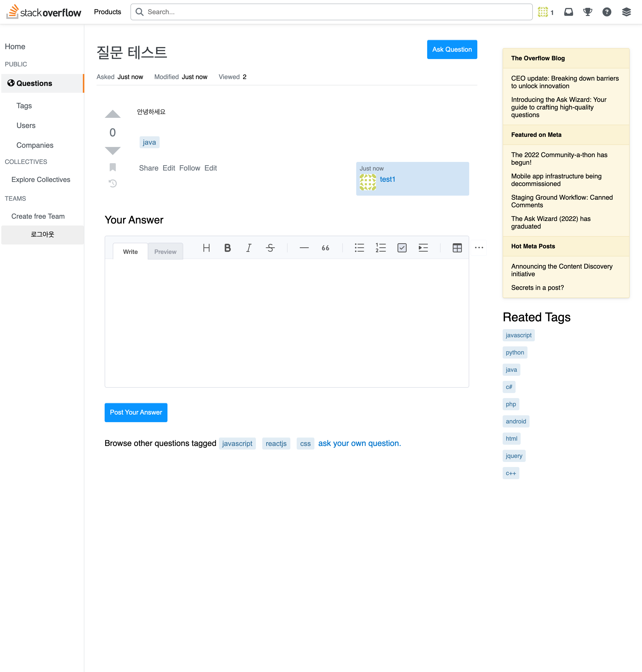Click the reactjs tag

[276, 444]
